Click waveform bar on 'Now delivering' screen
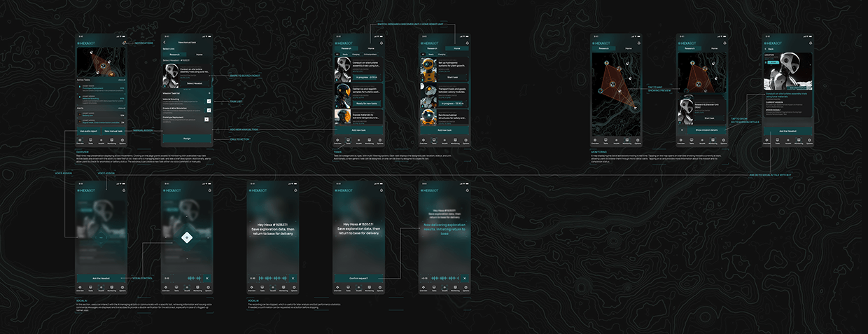 [445, 278]
